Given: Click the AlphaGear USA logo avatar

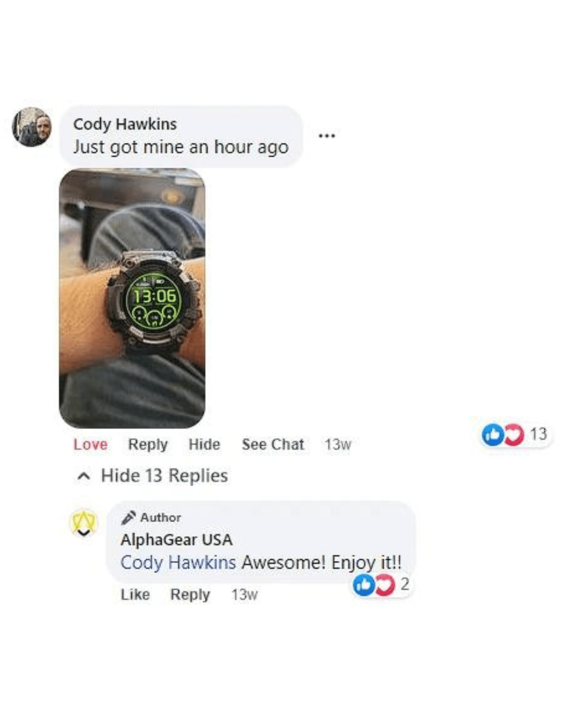Looking at the screenshot, I should 83,523.
